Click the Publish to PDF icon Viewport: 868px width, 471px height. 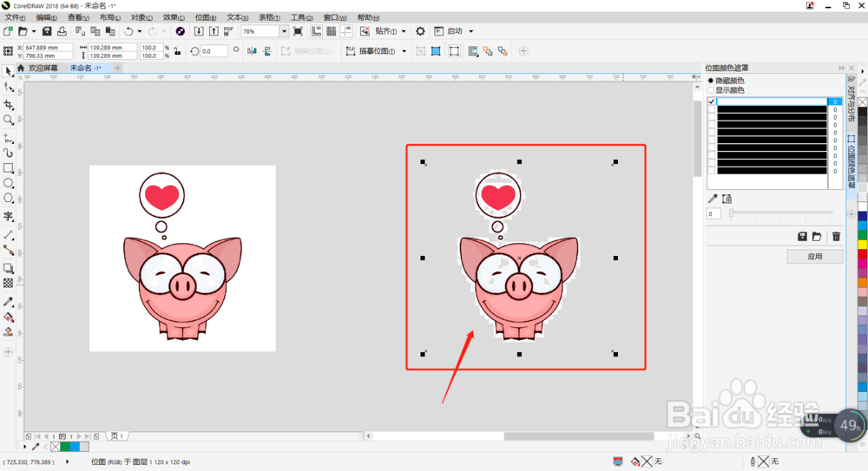[x=228, y=31]
